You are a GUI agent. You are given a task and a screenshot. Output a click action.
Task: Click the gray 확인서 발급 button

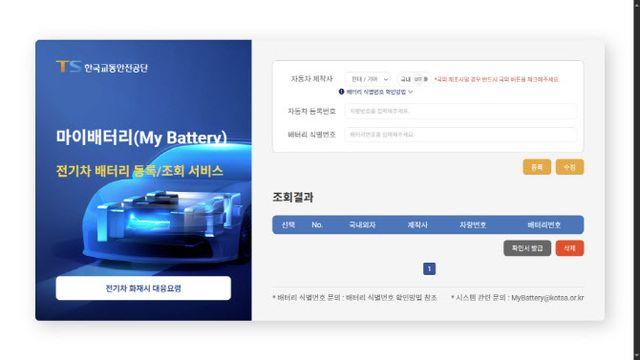527,248
